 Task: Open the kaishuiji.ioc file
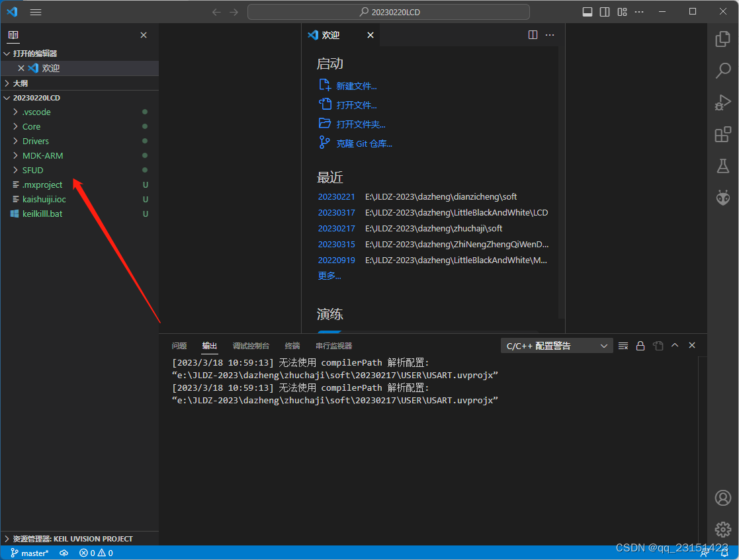(x=79, y=200)
